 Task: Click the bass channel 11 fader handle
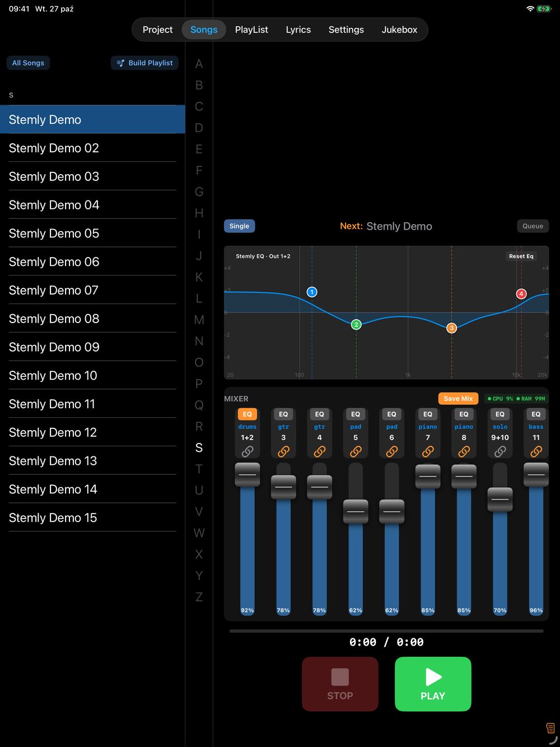536,474
